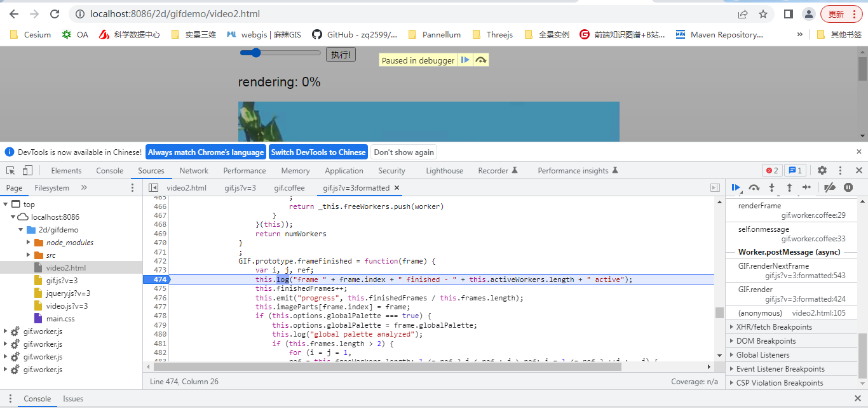
Task: Open the Performance tab
Action: [x=245, y=170]
